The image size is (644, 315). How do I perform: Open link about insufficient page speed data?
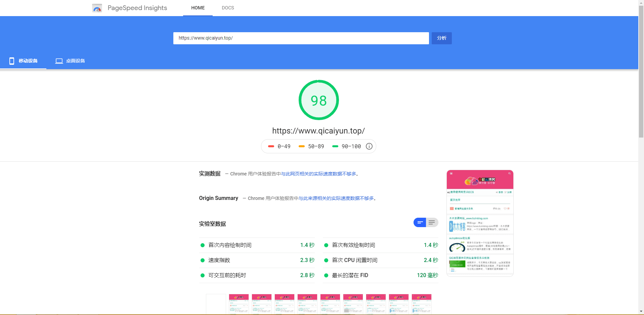tap(318, 174)
